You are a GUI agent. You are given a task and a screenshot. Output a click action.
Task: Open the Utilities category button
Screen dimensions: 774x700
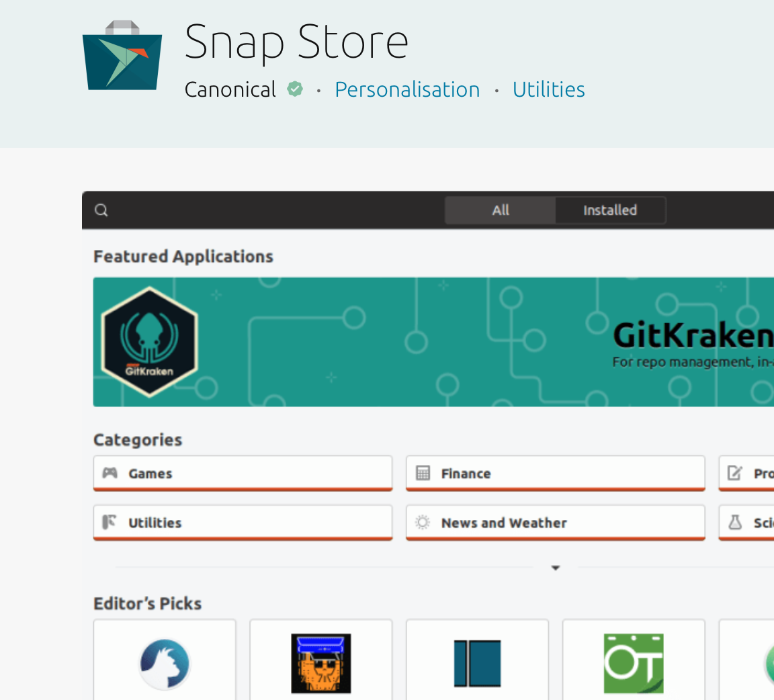click(243, 522)
